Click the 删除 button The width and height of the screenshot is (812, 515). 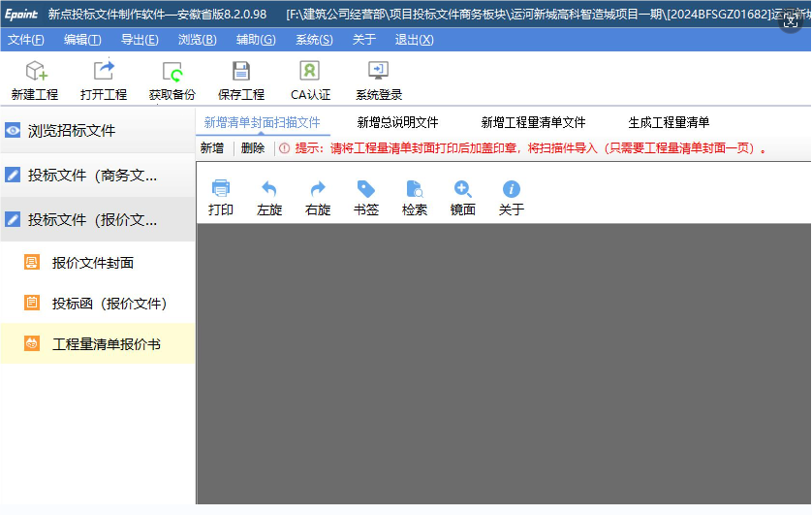253,148
